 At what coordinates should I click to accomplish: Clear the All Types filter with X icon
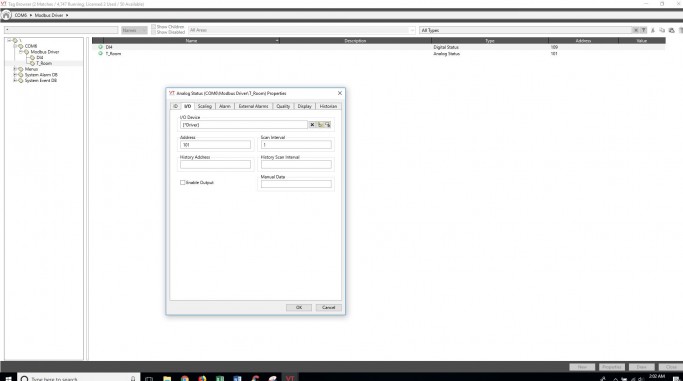point(636,30)
